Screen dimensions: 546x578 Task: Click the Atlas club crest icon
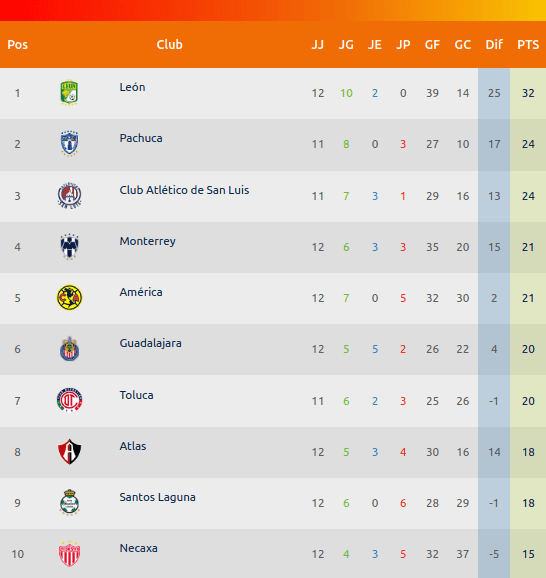click(x=69, y=452)
